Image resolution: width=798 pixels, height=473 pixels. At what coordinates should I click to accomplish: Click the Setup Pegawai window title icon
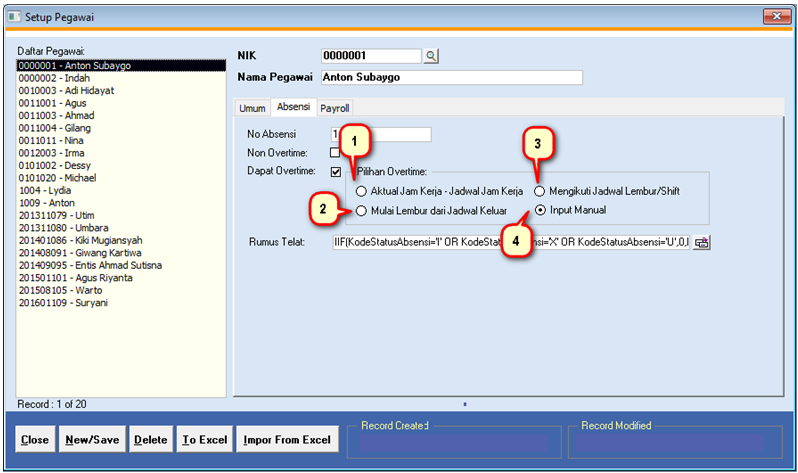(12, 15)
